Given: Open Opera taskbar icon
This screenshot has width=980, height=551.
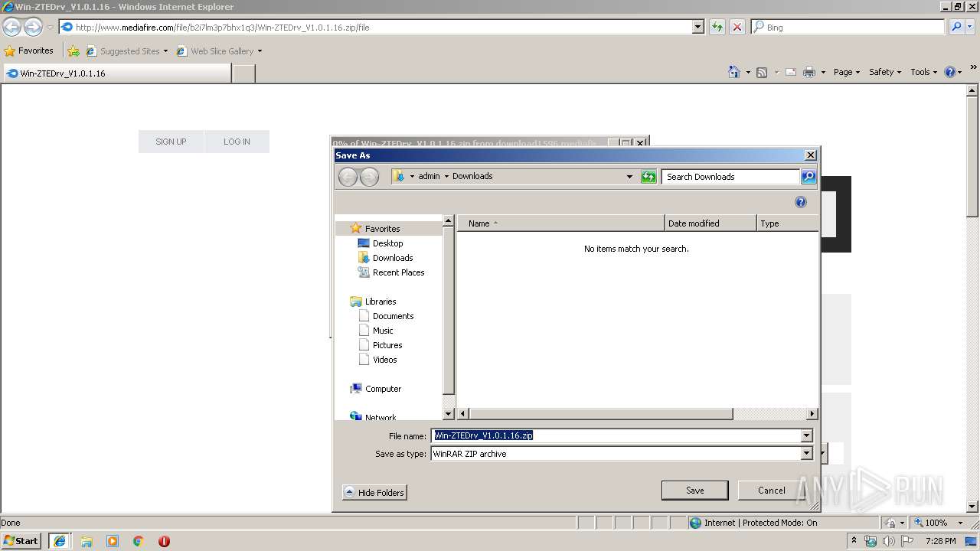Looking at the screenshot, I should (164, 541).
